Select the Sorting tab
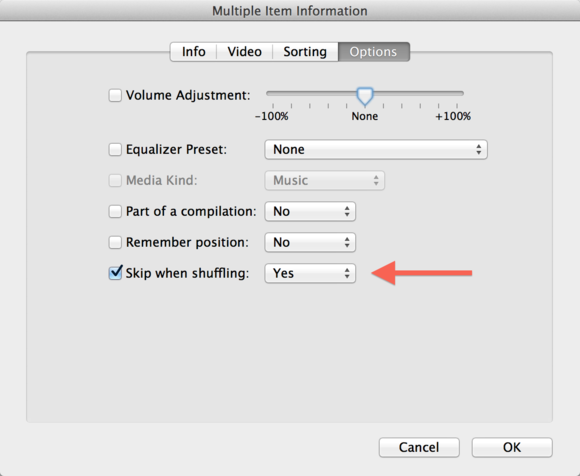The image size is (580, 476). pos(305,52)
